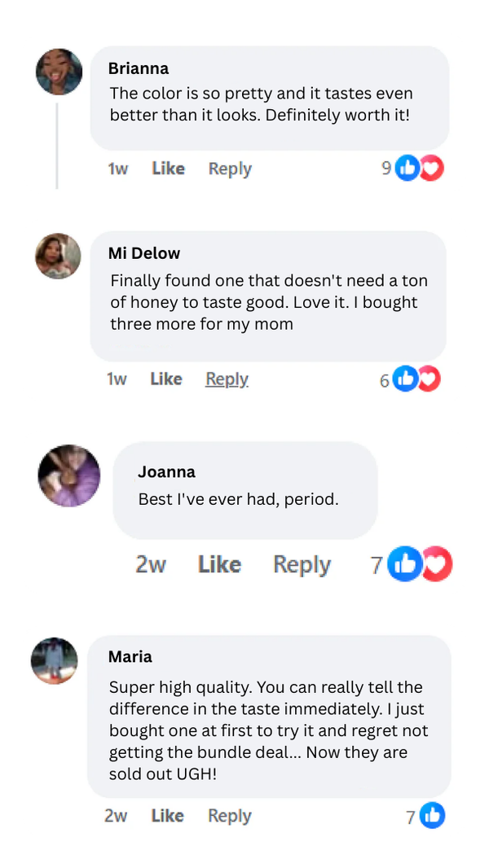Image resolution: width=489 pixels, height=868 pixels.
Task: Click the blue like reaction on Joanna's comment
Action: 405,564
